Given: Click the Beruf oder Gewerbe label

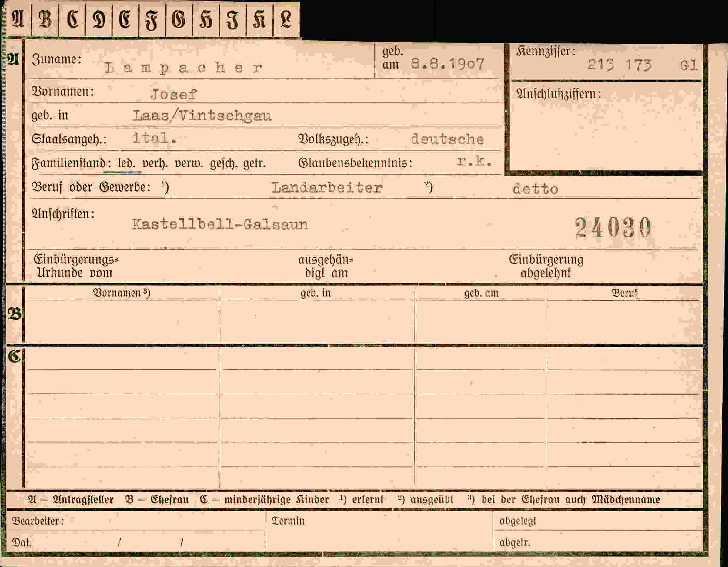Looking at the screenshot, I should point(91,187).
